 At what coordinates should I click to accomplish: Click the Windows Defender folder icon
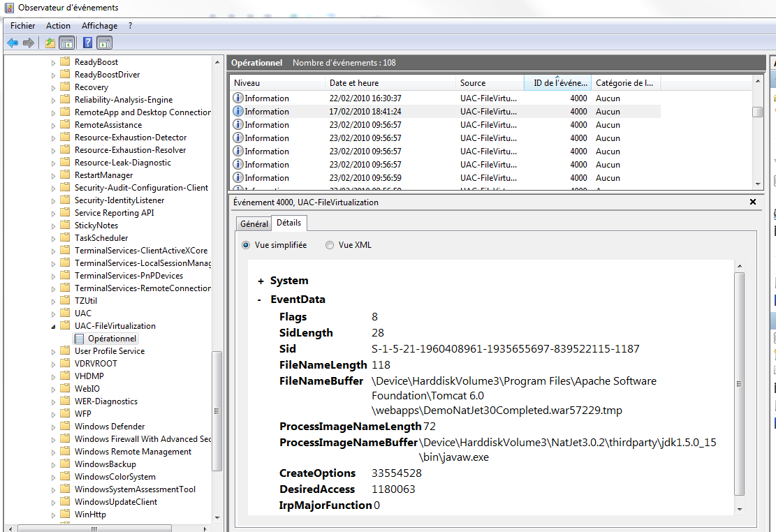[x=65, y=427]
